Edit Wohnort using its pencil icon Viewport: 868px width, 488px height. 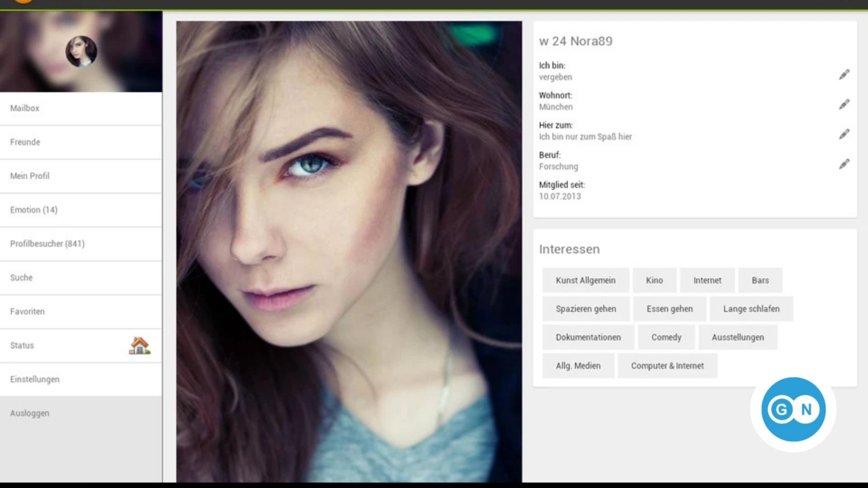[844, 104]
